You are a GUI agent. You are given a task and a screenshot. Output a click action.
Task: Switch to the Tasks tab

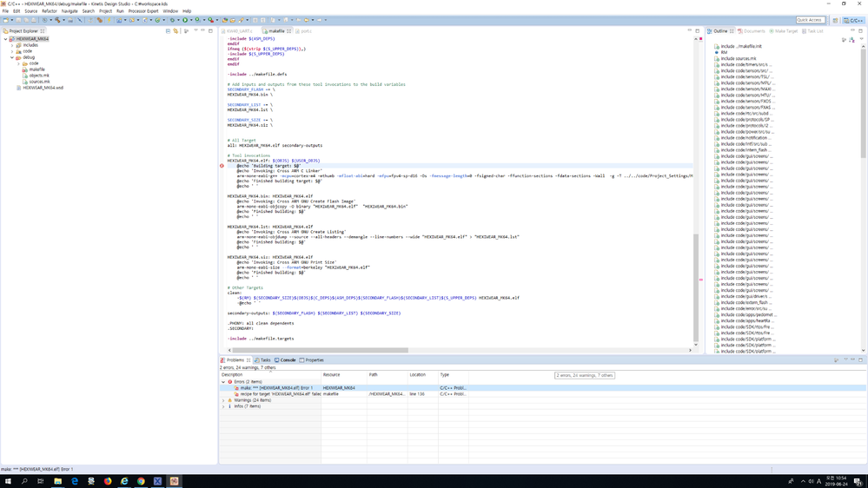click(x=263, y=360)
